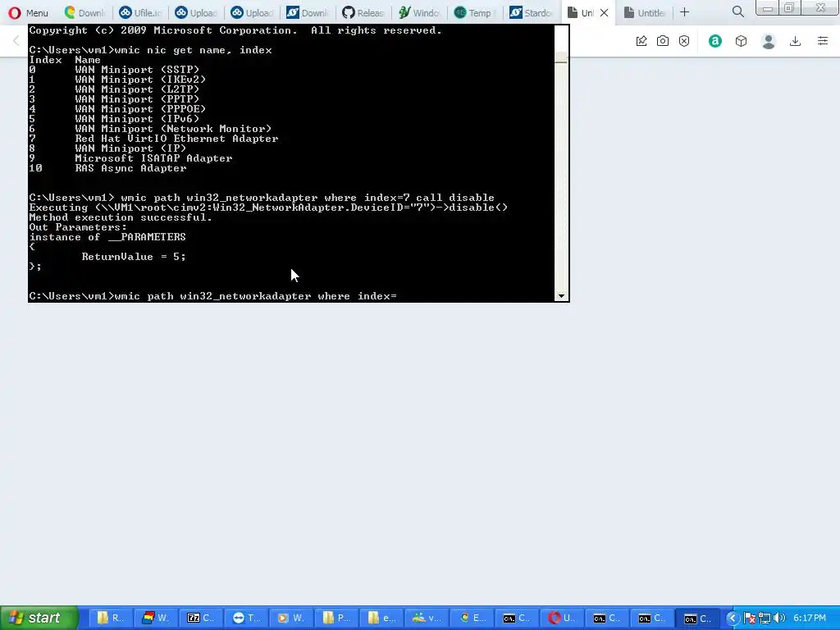
Task: Close the active Unt tab
Action: pos(605,12)
